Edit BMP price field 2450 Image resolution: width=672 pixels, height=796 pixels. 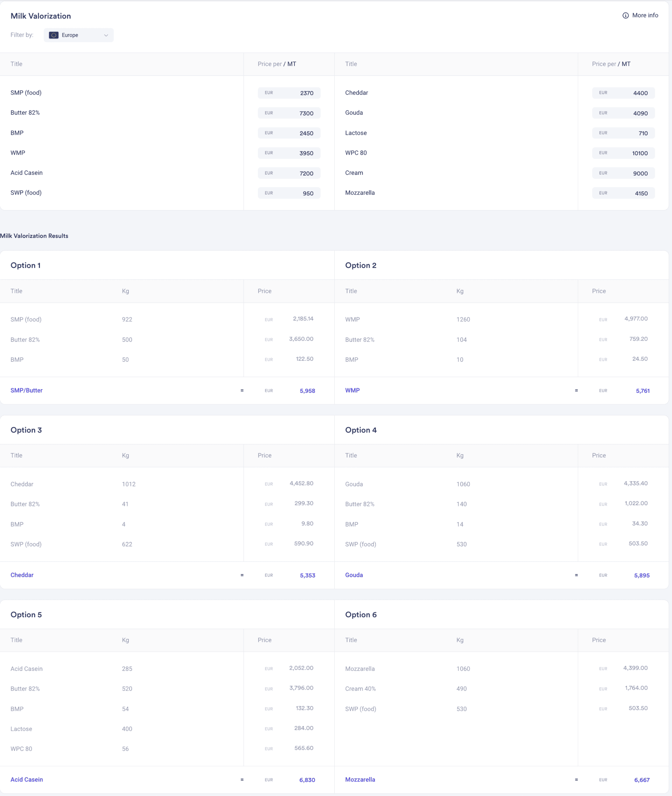(x=289, y=133)
